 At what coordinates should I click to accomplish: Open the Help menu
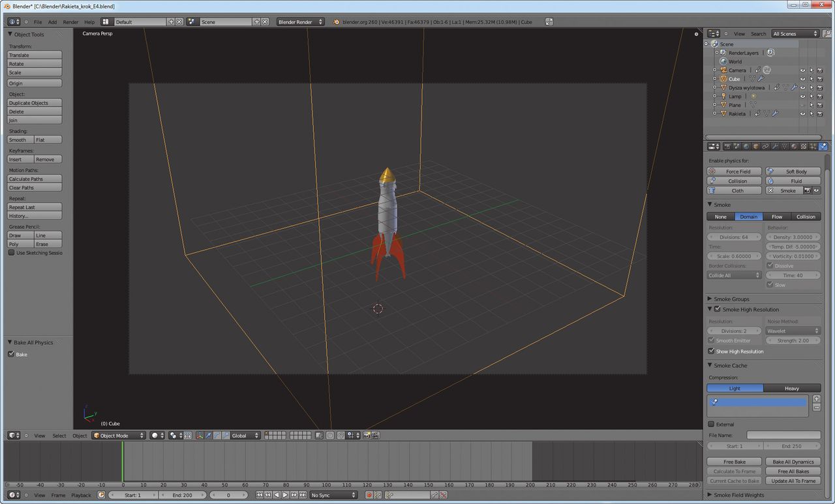89,22
